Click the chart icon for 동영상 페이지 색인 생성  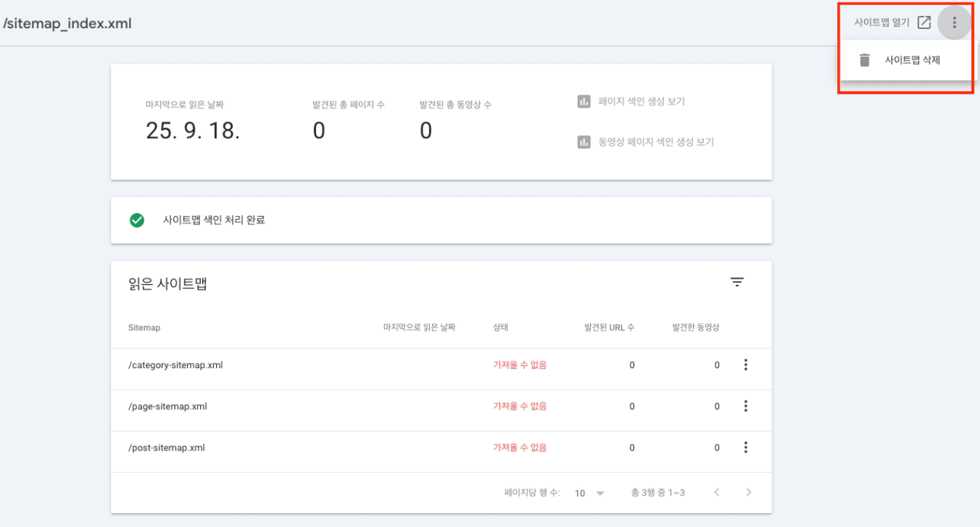click(584, 142)
